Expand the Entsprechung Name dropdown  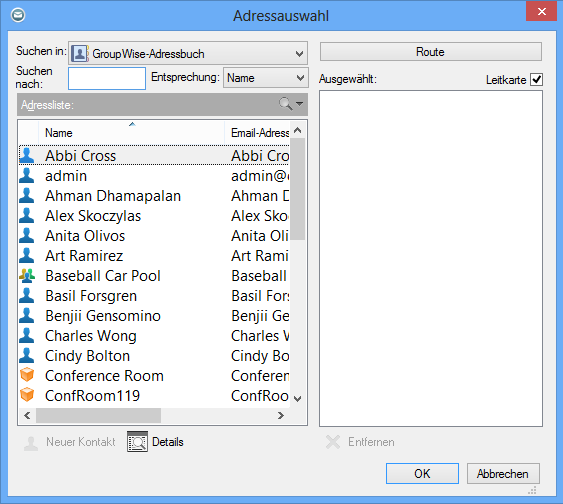pos(265,78)
